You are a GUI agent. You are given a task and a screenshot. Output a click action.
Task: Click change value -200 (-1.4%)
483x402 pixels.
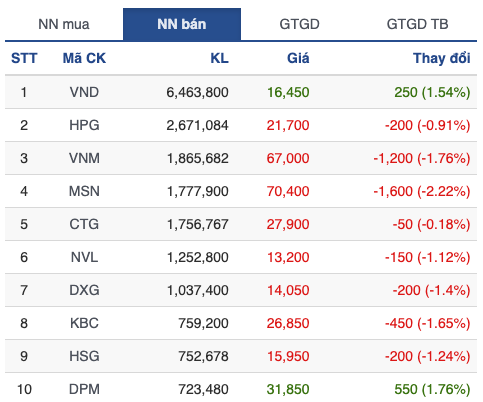431,290
